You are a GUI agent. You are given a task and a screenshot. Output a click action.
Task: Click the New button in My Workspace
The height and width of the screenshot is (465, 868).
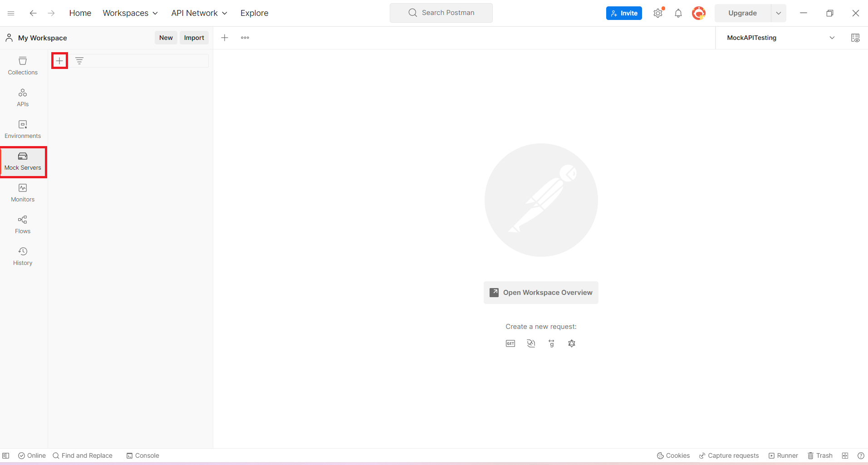pyautogui.click(x=166, y=38)
